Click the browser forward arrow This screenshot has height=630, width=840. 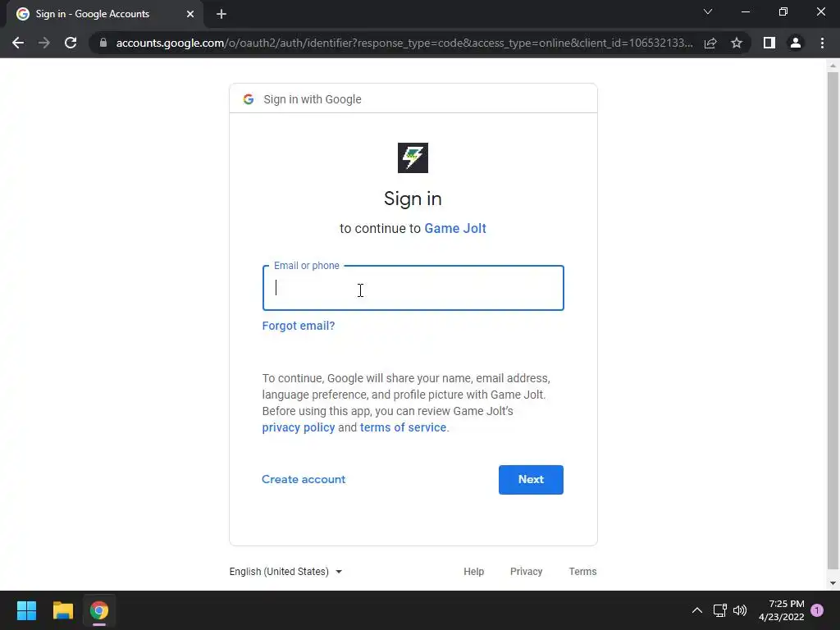pos(44,43)
